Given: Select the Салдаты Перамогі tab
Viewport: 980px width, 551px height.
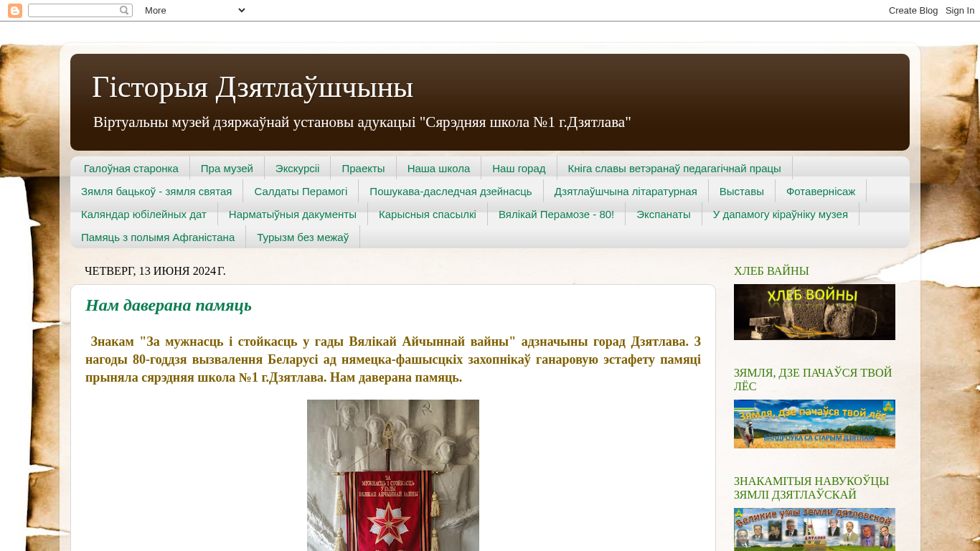Looking at the screenshot, I should click(x=301, y=192).
